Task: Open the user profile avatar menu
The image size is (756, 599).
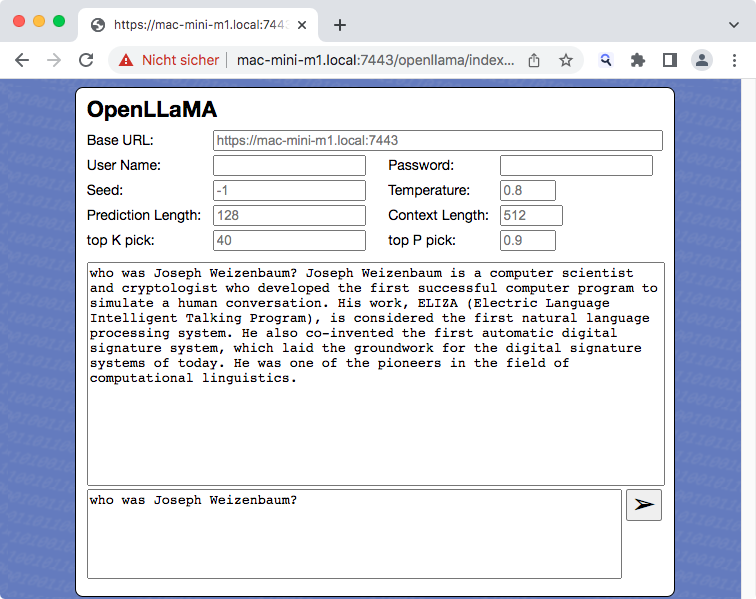Action: 702,60
